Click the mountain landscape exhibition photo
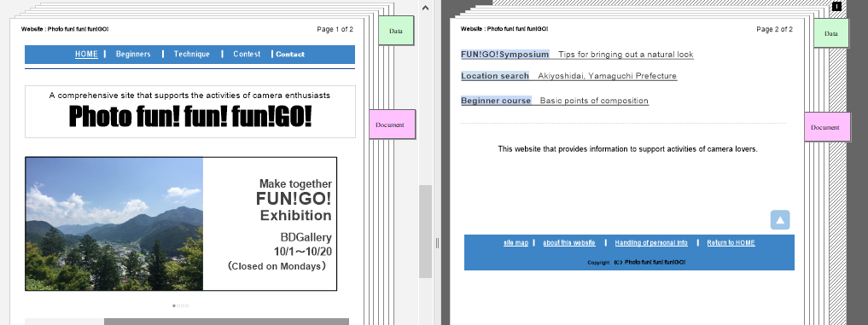 point(114,223)
